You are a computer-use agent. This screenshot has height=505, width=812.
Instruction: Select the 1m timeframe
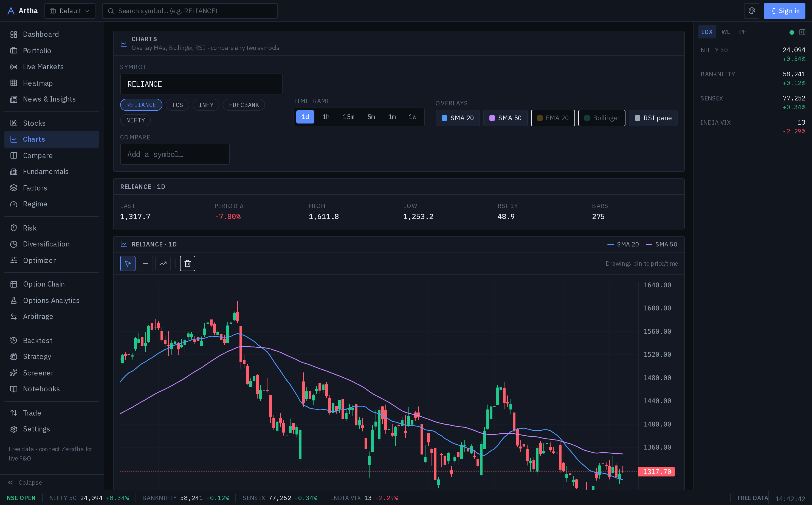[x=392, y=117]
